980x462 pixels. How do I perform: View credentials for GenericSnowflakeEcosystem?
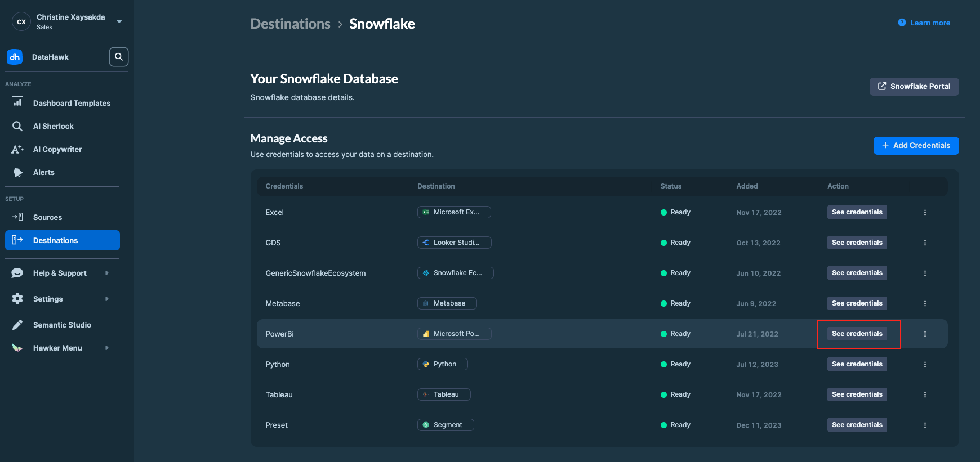[x=857, y=273]
